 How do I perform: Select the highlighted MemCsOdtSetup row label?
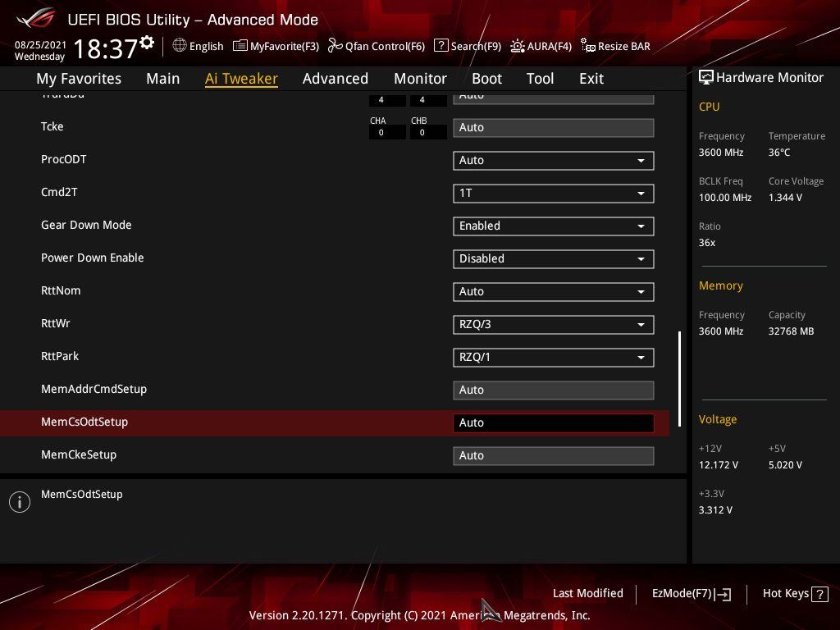pyautogui.click(x=84, y=422)
